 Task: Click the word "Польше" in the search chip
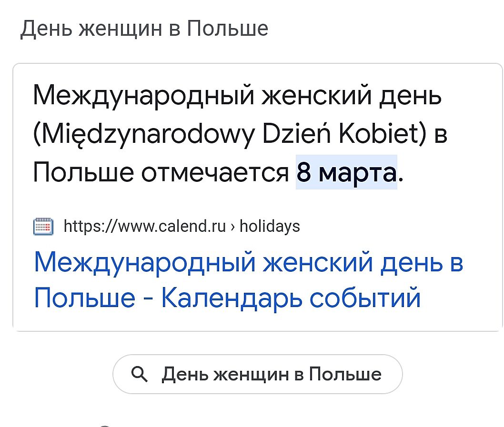[345, 374]
